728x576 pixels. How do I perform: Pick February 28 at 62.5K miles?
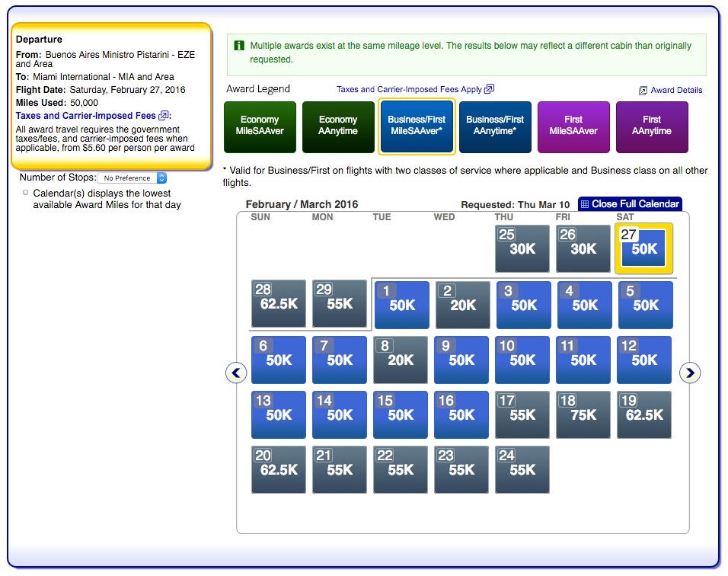pyautogui.click(x=279, y=304)
